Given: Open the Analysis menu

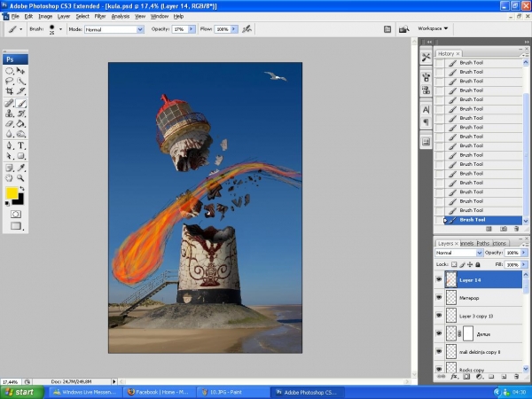Looking at the screenshot, I should (x=120, y=16).
